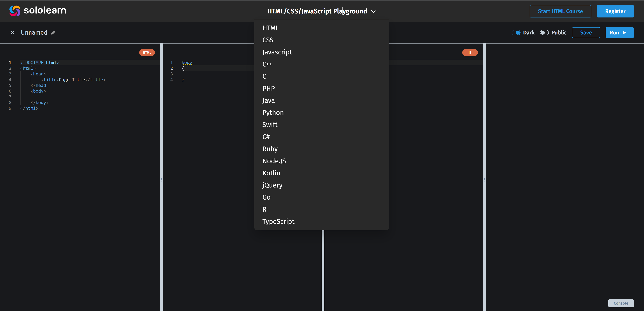The height and width of the screenshot is (311, 644).
Task: Click the HTML editor badge
Action: pos(147,53)
